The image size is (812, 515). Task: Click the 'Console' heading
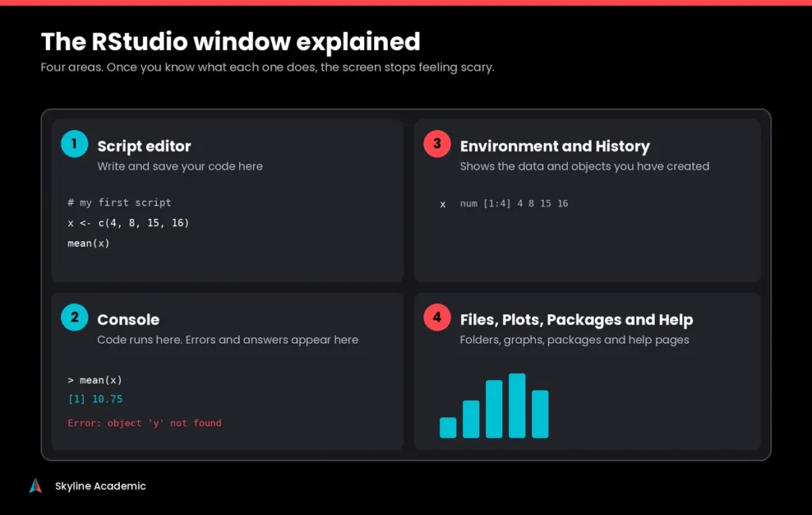click(x=128, y=320)
